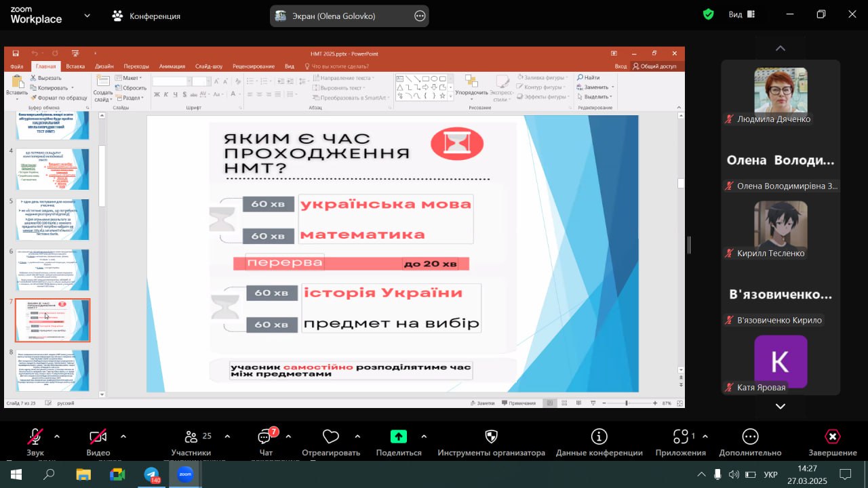Click the green encryption shield icon

(x=709, y=14)
